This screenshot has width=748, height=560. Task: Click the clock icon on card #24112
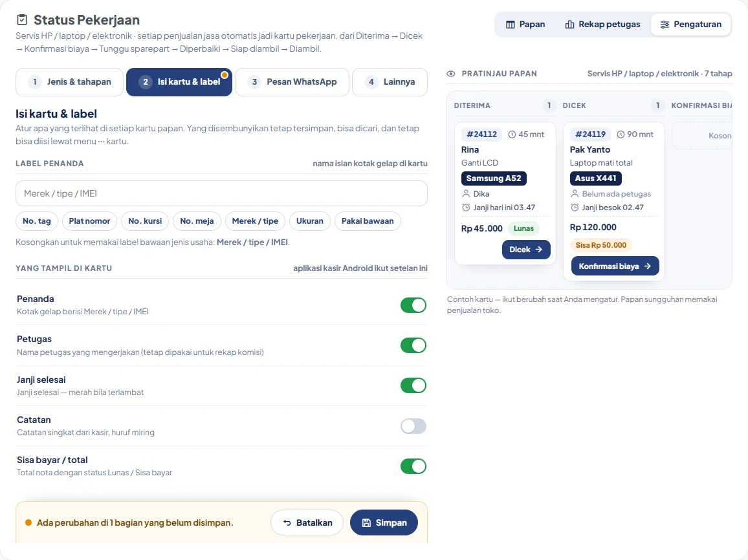[x=512, y=135]
